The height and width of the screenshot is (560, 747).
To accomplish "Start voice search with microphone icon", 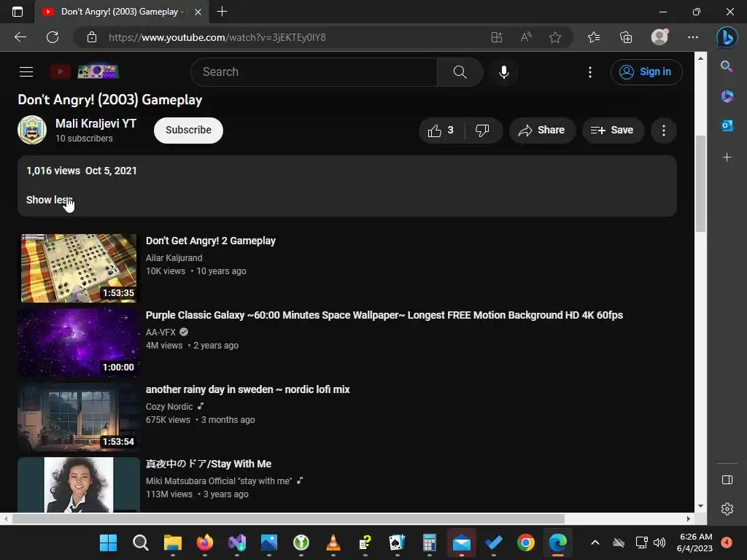I will (x=503, y=72).
